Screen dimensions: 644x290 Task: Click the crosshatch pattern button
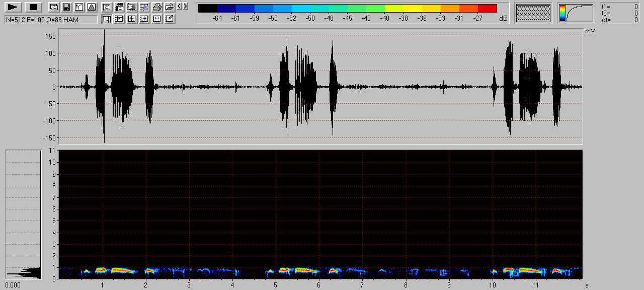[x=533, y=13]
